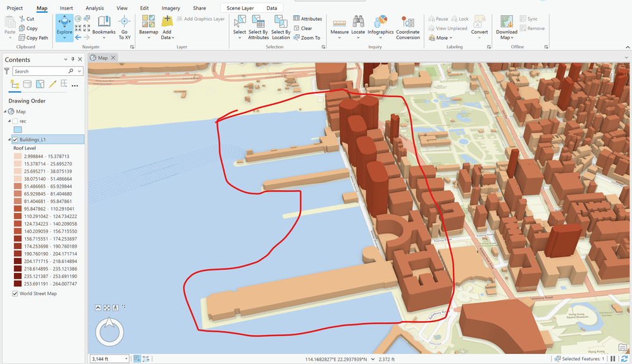Switch to the Imagery ribbon tab

[x=171, y=8]
